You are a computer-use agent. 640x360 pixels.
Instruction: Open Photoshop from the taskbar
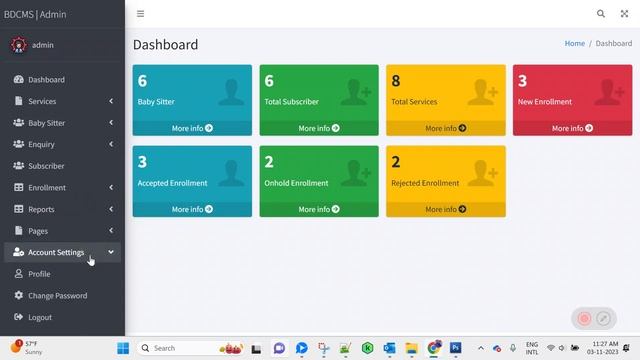point(456,348)
